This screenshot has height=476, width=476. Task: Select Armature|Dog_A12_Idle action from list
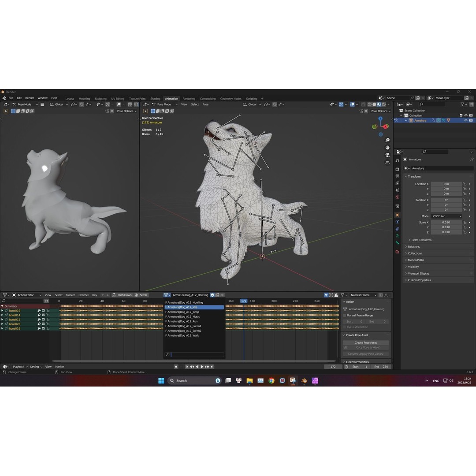point(194,307)
